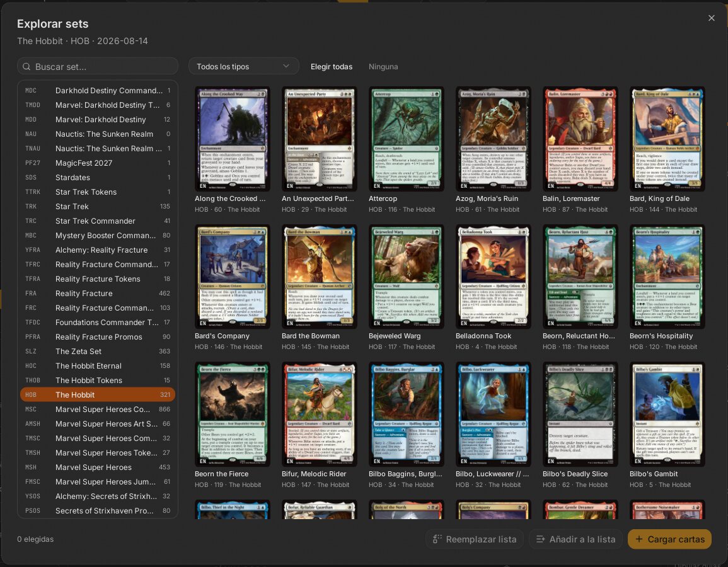
Task: Select the Bilbo's Gambit card
Action: point(667,415)
